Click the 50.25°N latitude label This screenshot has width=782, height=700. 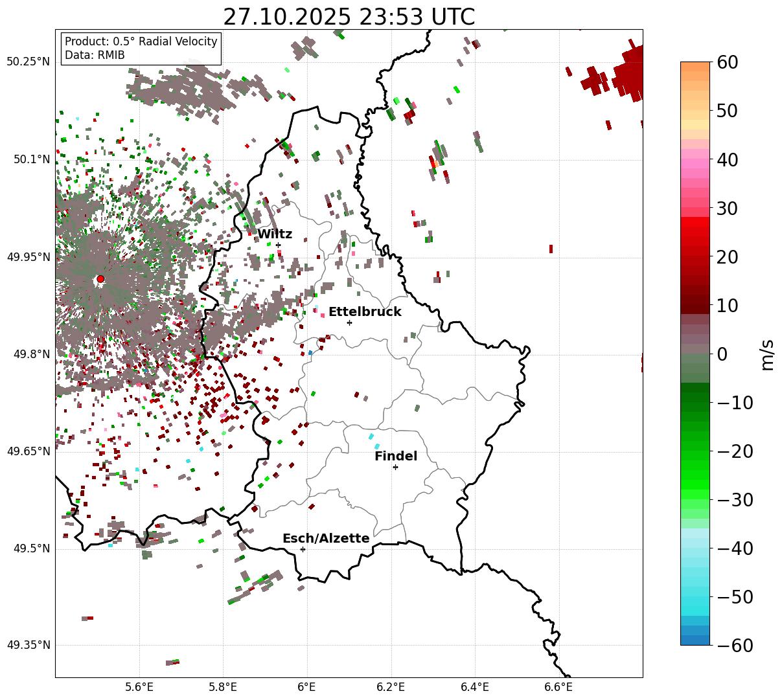coord(28,62)
